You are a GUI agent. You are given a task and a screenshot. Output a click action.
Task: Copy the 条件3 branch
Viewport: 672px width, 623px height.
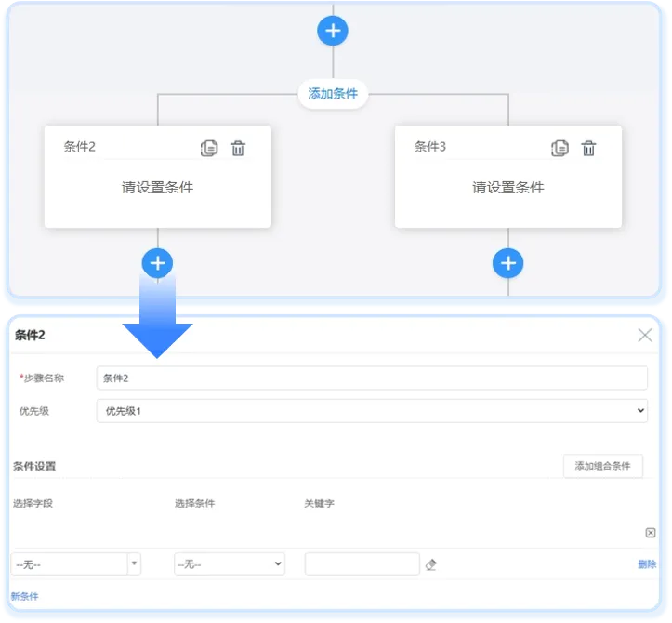(x=560, y=148)
